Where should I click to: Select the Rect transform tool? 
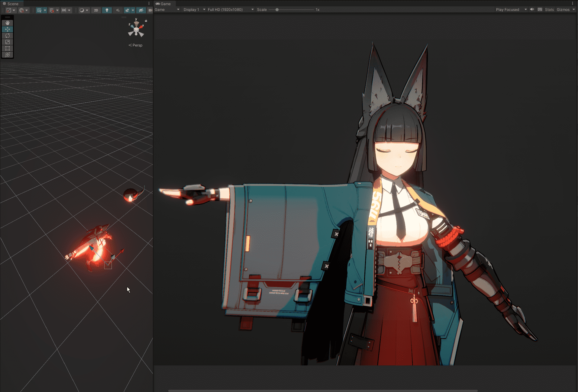click(x=8, y=48)
